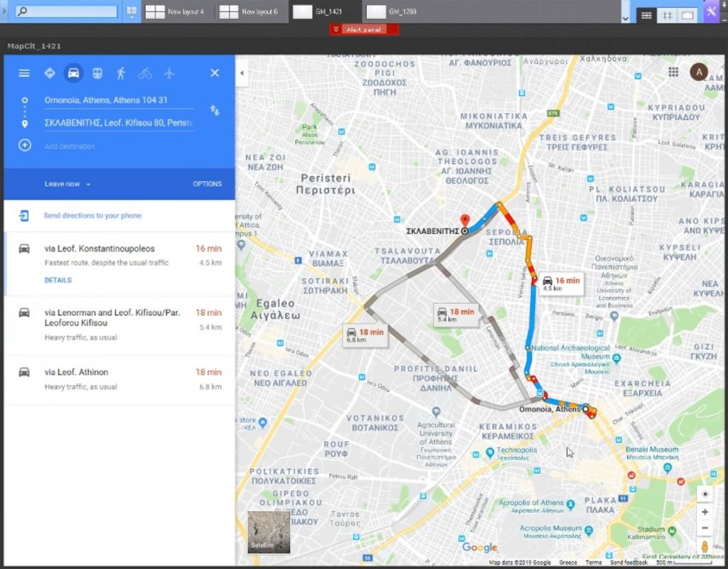
Task: Zoom out on the map
Action: point(705,528)
